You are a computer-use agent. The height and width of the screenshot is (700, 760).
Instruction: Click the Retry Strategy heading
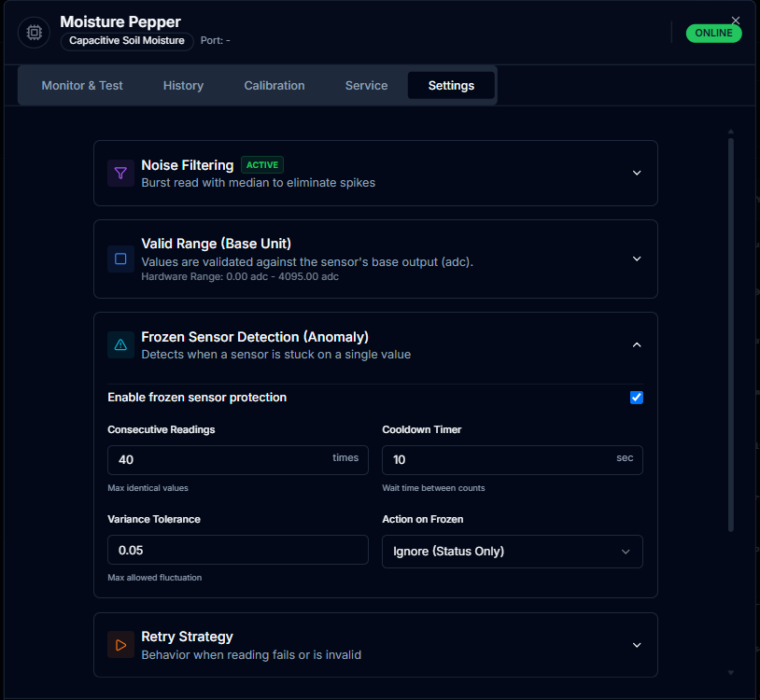point(187,637)
